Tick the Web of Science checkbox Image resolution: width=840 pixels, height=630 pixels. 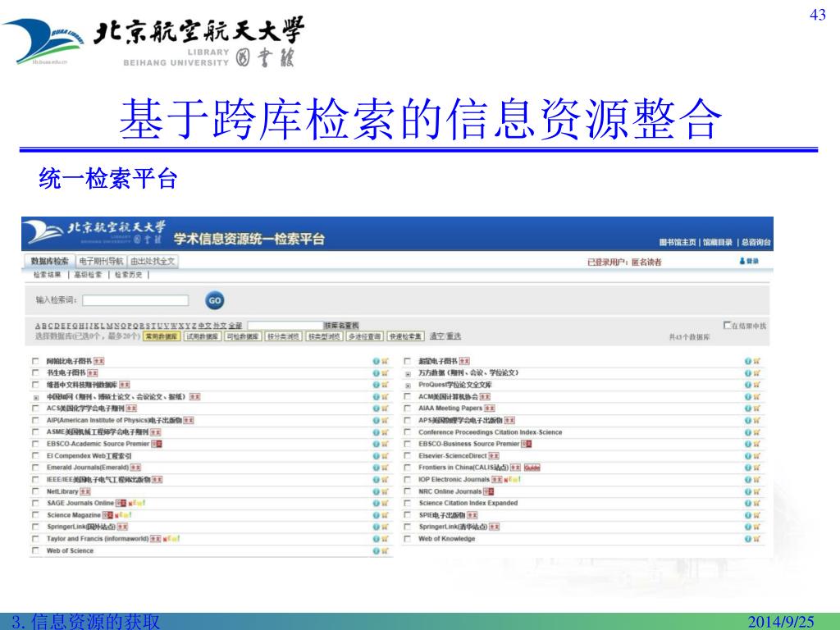(35, 550)
